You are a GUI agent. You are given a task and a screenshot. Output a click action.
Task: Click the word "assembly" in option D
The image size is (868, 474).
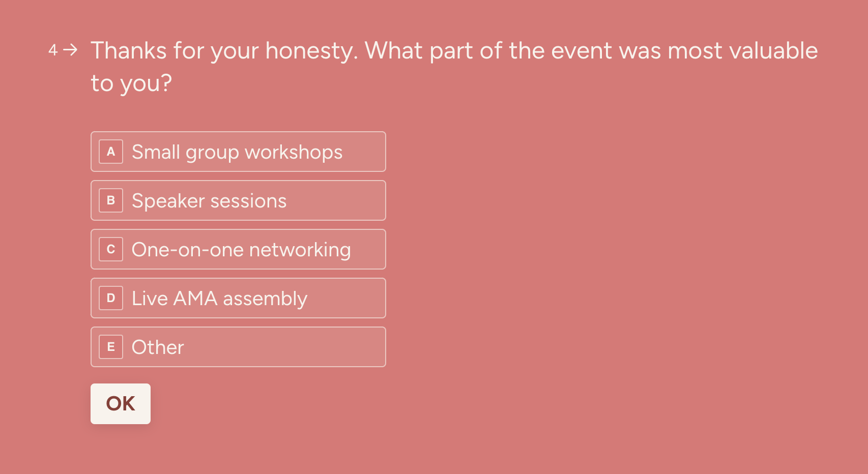265,299
